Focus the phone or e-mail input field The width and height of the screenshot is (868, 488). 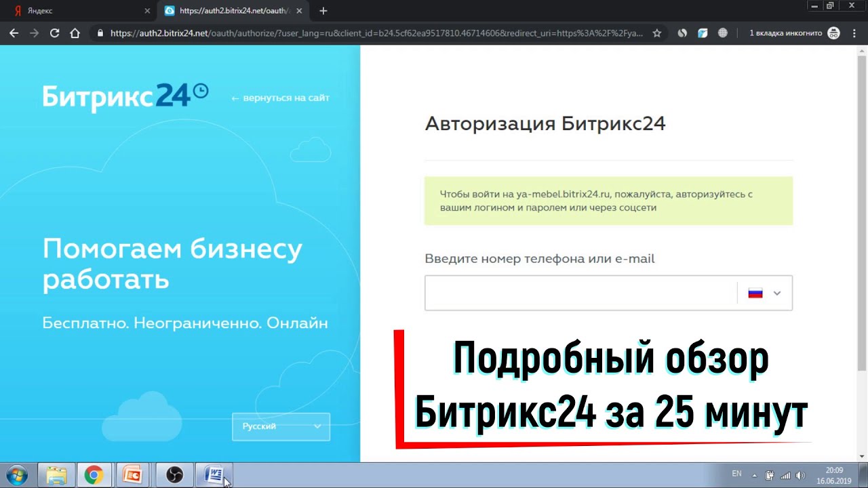pos(580,293)
